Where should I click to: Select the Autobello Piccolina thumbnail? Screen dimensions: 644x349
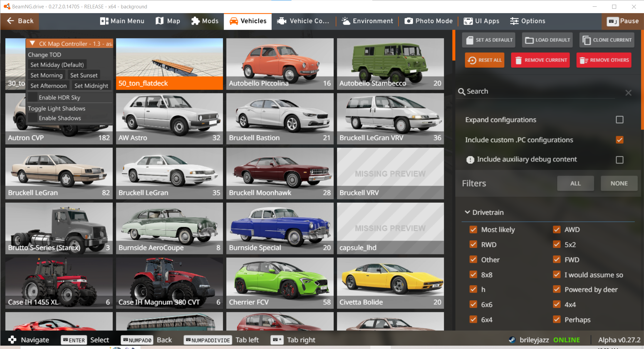pos(280,64)
